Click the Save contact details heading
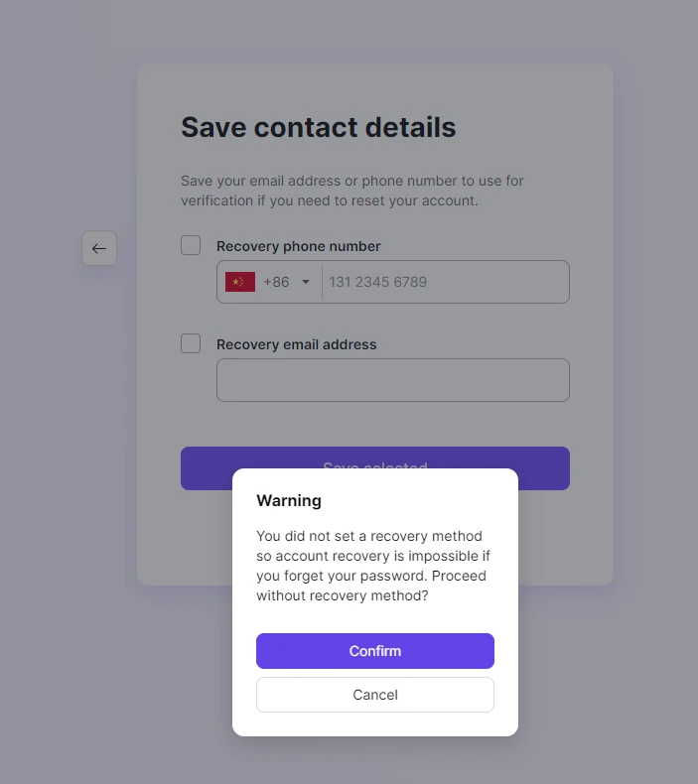Screen dimensions: 698x784 click(x=319, y=127)
